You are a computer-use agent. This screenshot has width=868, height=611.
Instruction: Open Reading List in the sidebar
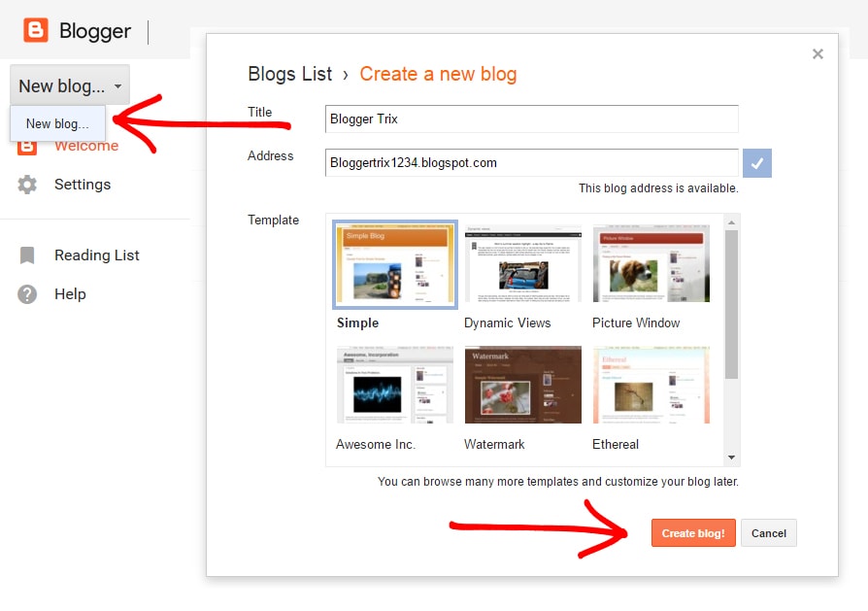point(97,255)
